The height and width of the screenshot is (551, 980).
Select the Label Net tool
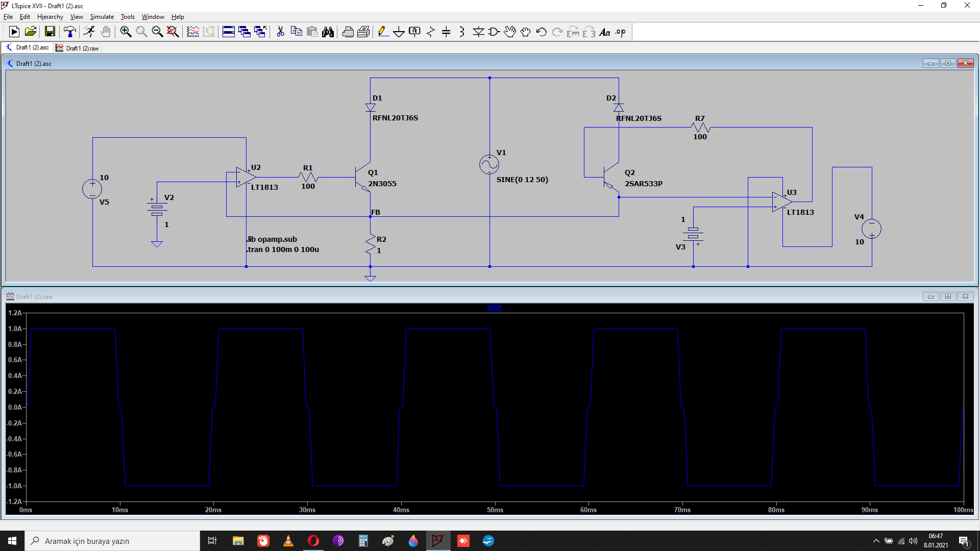[x=415, y=32]
